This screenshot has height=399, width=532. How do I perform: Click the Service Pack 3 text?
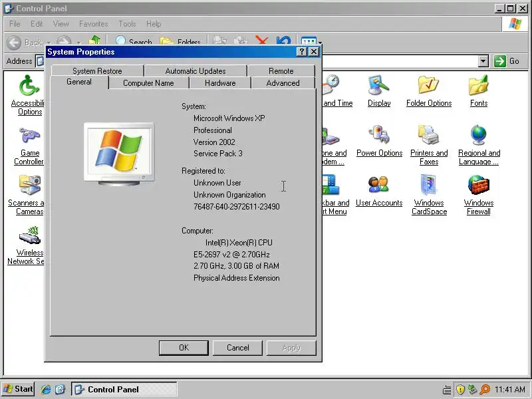coord(218,154)
